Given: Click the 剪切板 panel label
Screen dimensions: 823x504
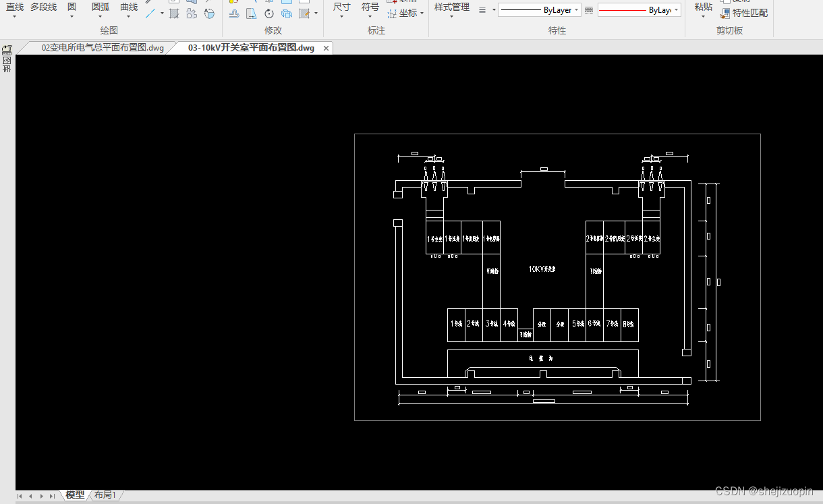Looking at the screenshot, I should pos(729,30).
